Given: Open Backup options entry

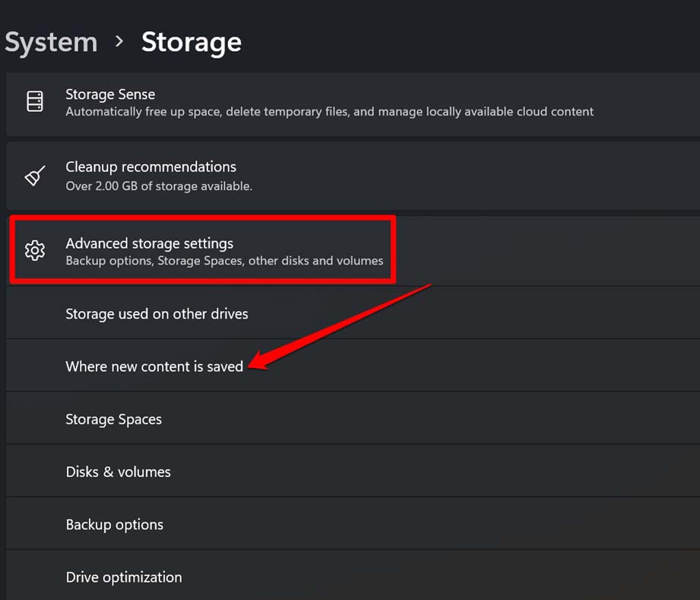Looking at the screenshot, I should click(114, 525).
